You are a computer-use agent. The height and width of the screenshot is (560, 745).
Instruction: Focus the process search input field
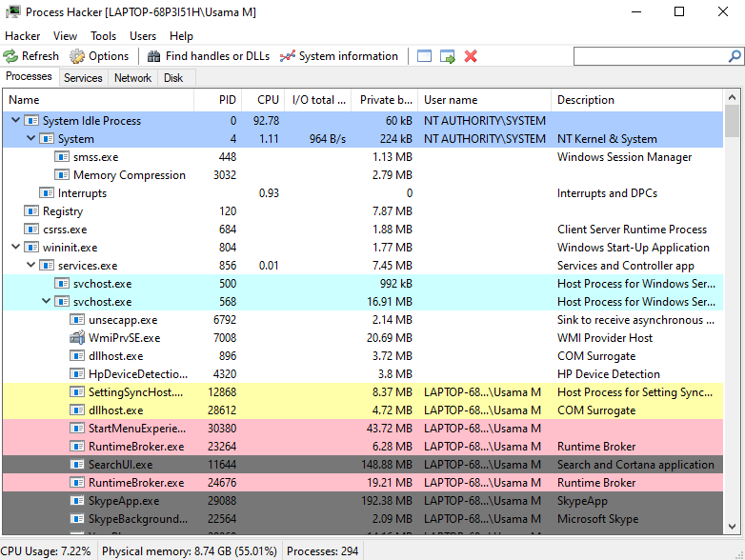[650, 56]
